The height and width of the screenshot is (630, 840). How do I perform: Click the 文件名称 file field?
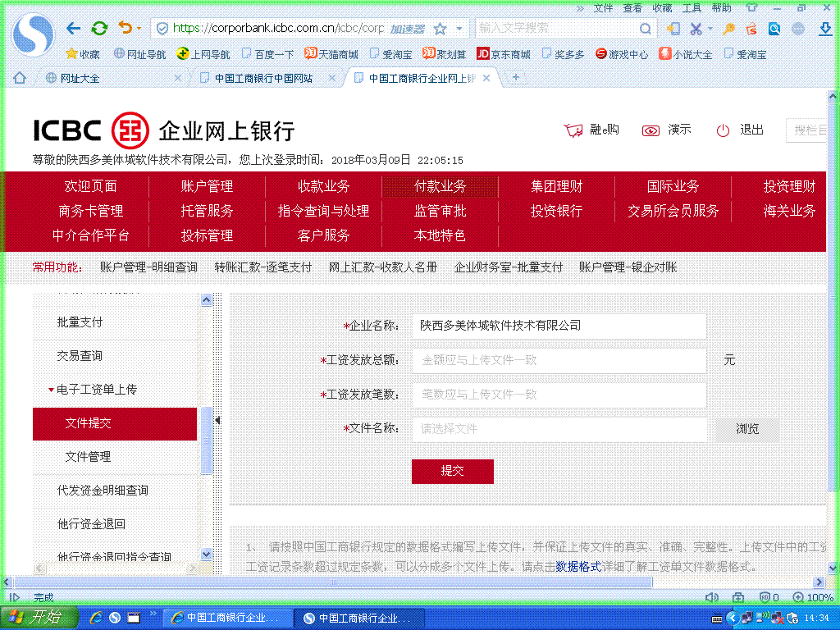click(559, 429)
